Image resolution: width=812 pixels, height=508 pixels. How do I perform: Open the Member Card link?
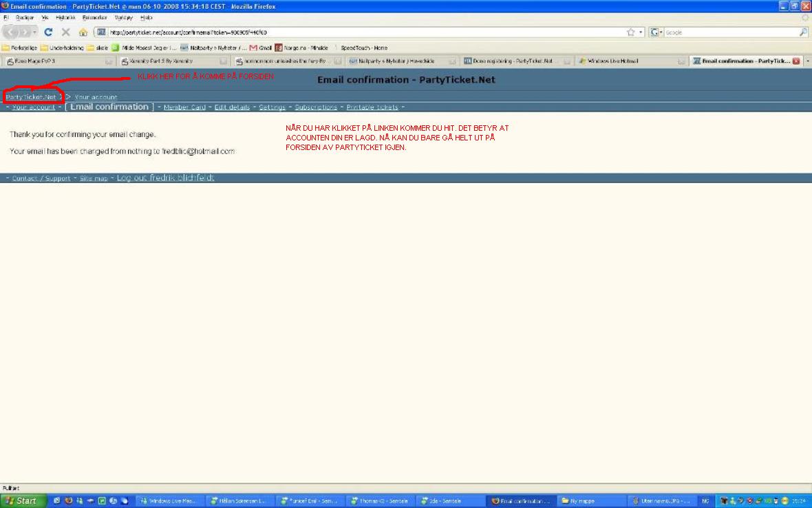(x=184, y=107)
